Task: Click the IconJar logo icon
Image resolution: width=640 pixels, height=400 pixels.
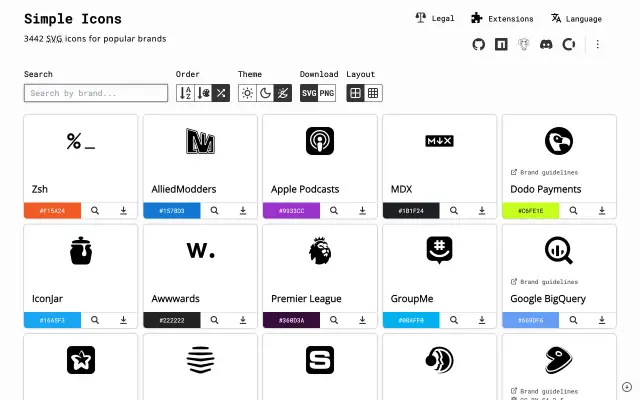Action: [x=81, y=251]
